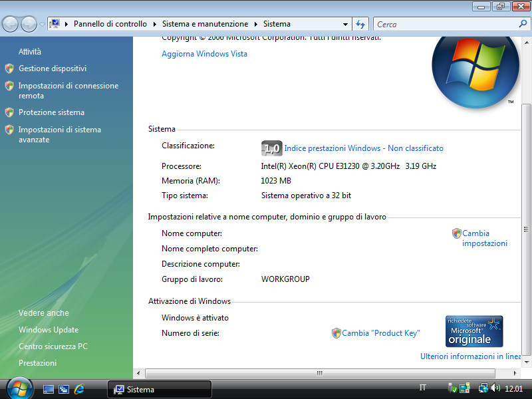
Task: Open Impostazioni di connessione remota
Action: tap(68, 90)
